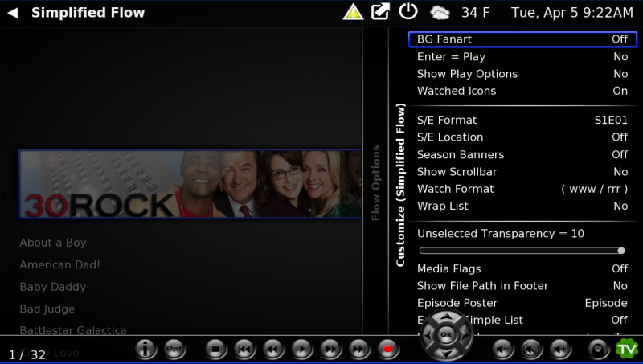Turn on Media Flags

[522, 269]
